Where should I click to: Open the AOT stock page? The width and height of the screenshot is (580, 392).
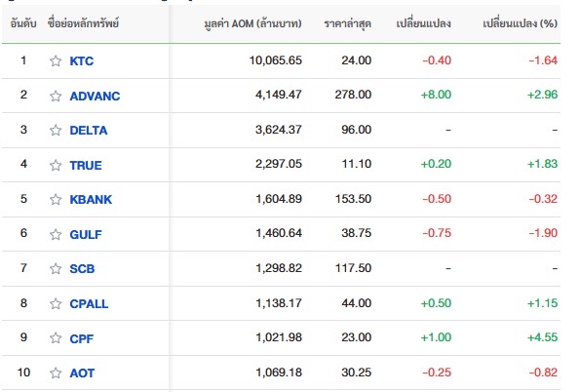[82, 372]
